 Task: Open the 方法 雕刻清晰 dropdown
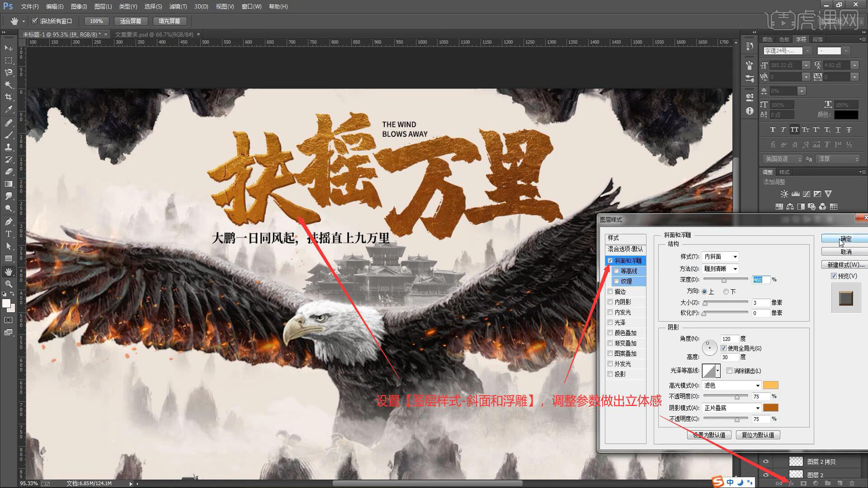tap(720, 269)
